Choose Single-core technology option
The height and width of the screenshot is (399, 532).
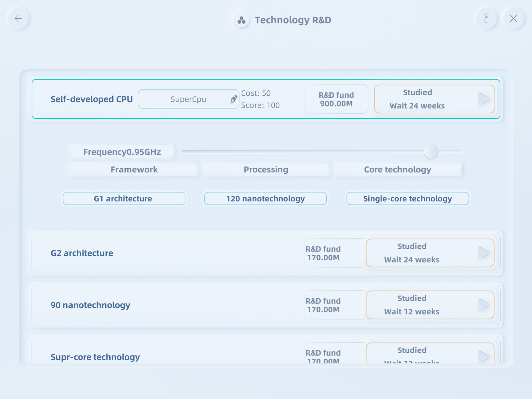tap(407, 199)
